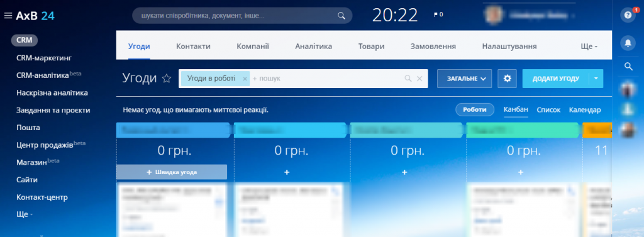644x237 pixels.
Task: Open the Компанії tab
Action: [x=253, y=47]
